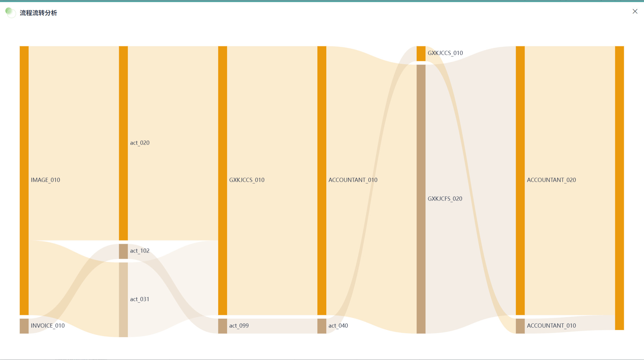
Task: Click the 流程流转分析 title text
Action: [38, 13]
